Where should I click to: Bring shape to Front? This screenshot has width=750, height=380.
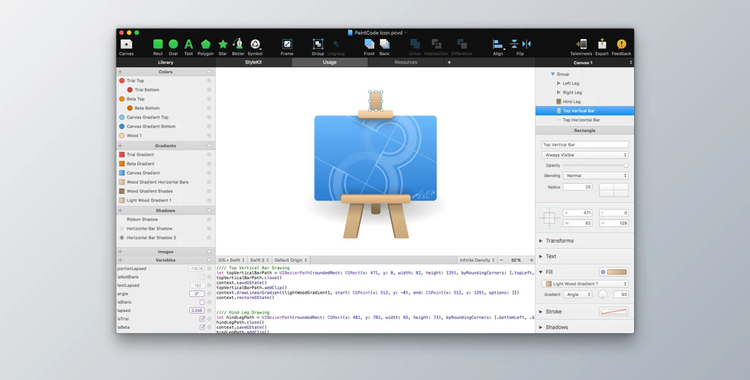pos(369,47)
